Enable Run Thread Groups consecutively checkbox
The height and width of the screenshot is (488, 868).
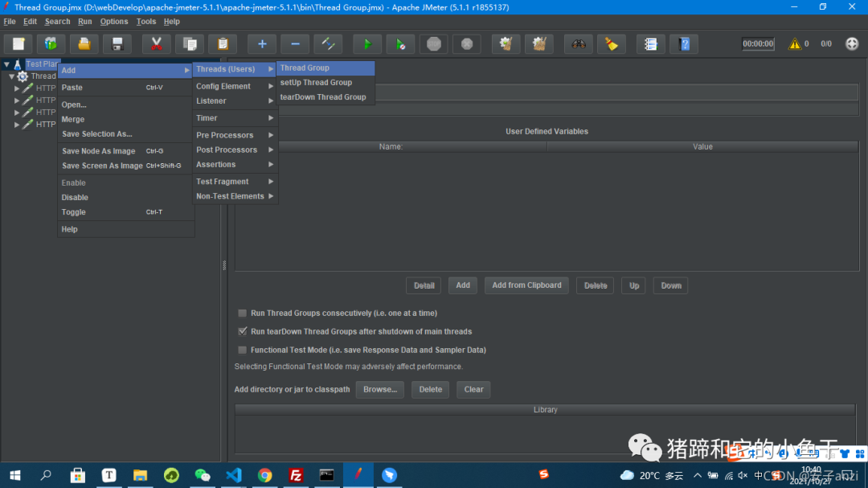point(243,313)
